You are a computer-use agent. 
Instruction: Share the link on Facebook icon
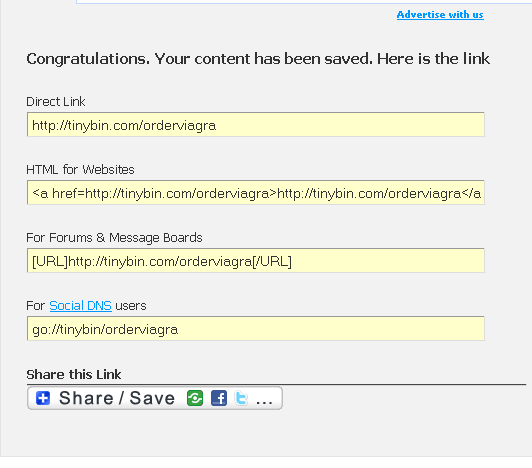click(x=219, y=398)
